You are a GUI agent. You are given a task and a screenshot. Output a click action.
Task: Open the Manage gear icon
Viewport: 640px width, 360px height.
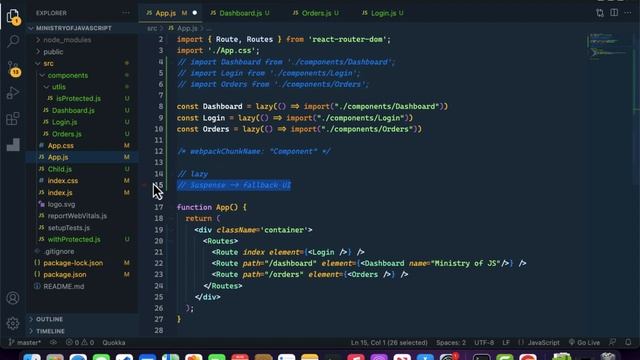point(13,323)
